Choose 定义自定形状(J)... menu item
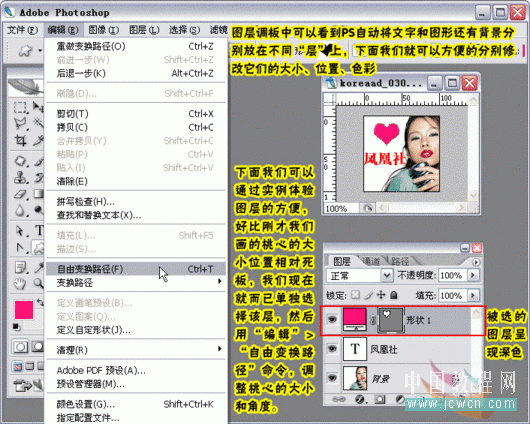This screenshot has width=530, height=424. click(x=136, y=330)
